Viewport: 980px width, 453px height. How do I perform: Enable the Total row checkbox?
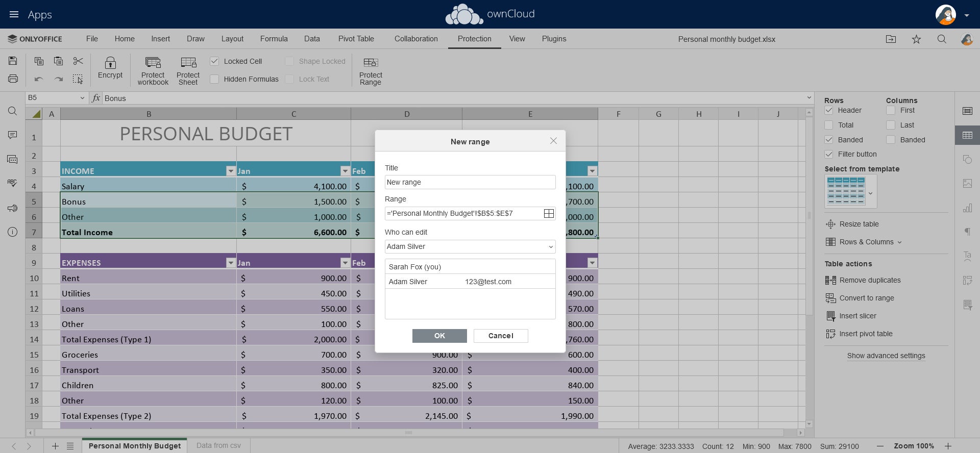tap(829, 125)
